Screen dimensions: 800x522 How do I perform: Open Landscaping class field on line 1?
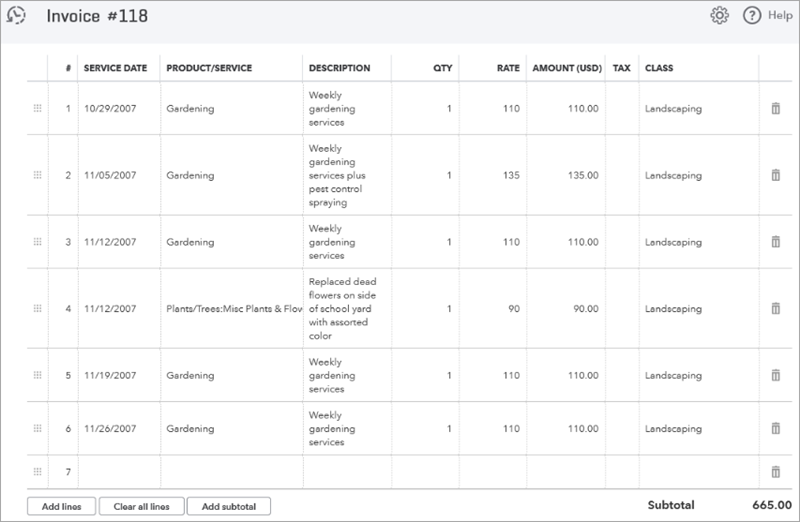pos(698,108)
